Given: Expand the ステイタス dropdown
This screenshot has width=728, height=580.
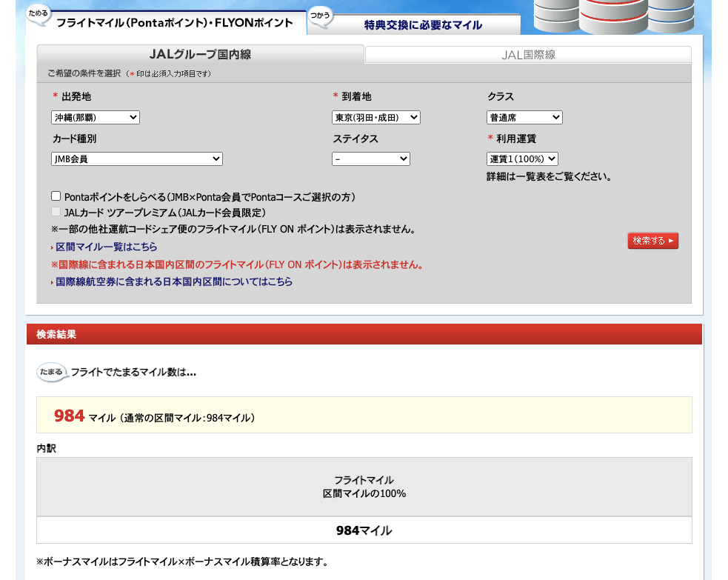Looking at the screenshot, I should coord(371,159).
